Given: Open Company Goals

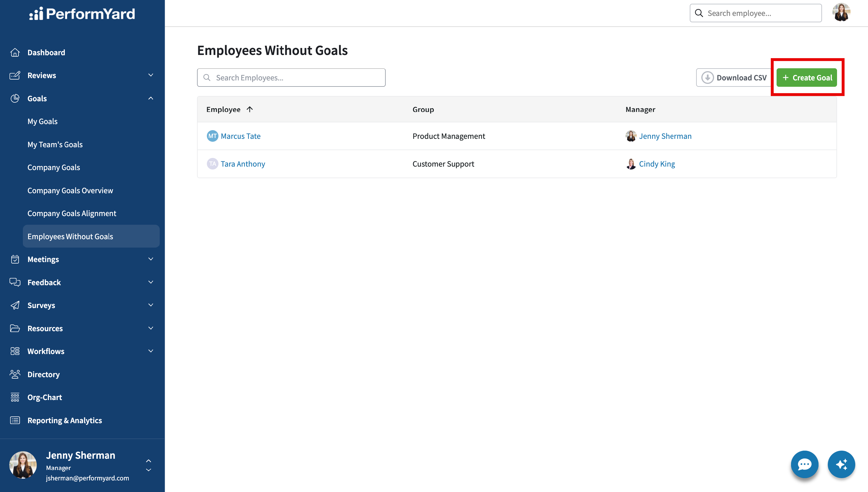Looking at the screenshot, I should click(54, 167).
